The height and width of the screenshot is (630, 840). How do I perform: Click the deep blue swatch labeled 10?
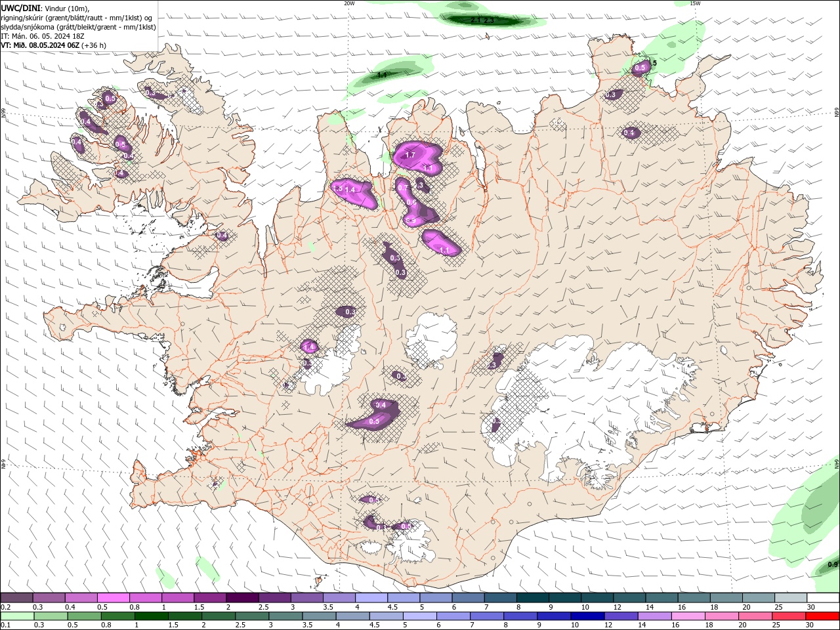pos(587,616)
